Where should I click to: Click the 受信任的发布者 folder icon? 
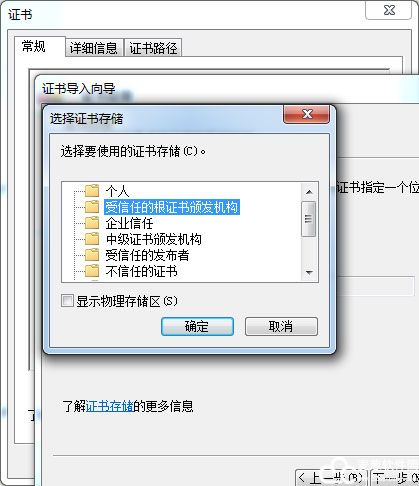pos(92,255)
